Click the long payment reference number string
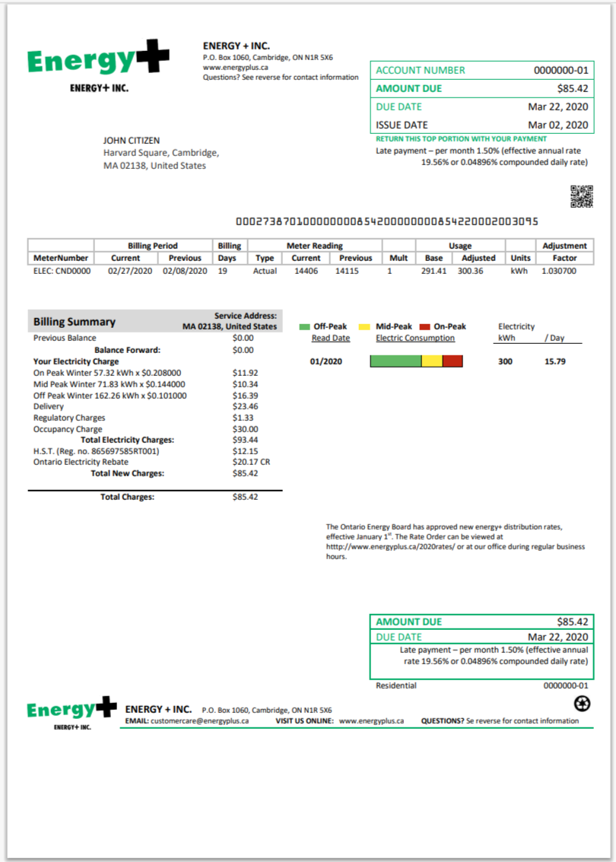 coord(386,221)
